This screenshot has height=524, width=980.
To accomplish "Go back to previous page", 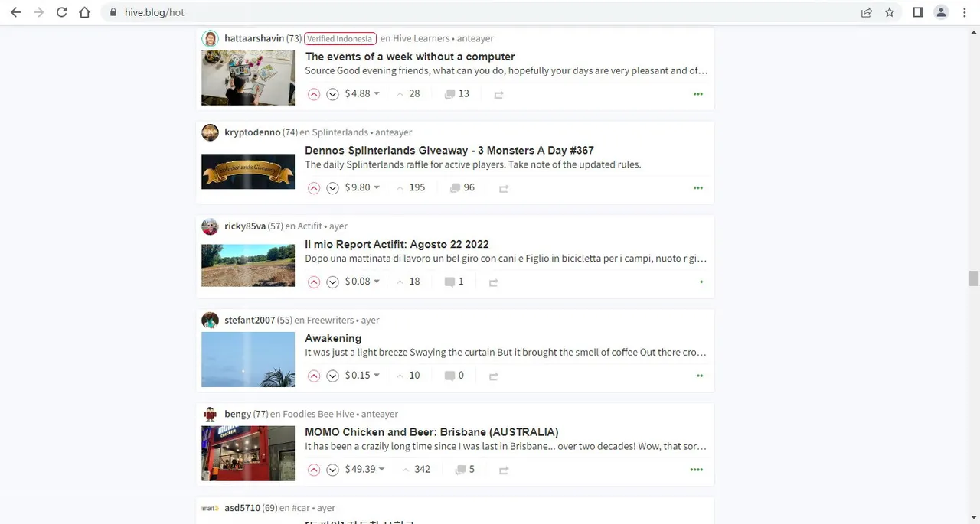I will (15, 12).
